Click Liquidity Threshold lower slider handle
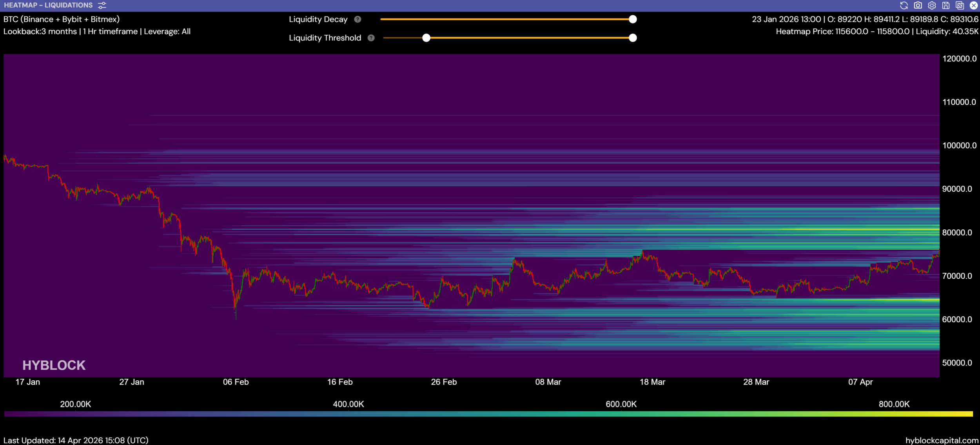980x445 pixels. point(426,38)
